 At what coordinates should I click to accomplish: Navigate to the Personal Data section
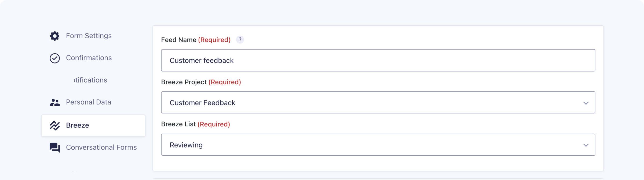click(x=88, y=102)
